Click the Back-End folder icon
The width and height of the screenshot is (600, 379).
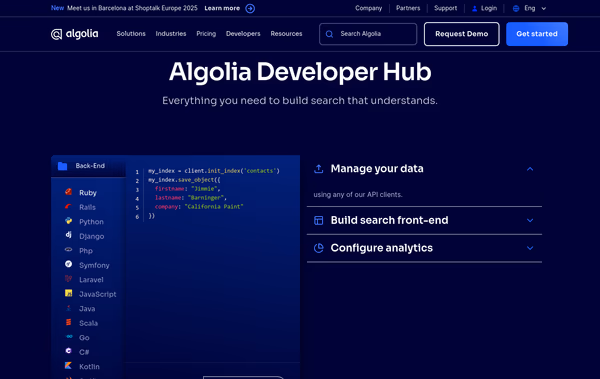click(62, 166)
